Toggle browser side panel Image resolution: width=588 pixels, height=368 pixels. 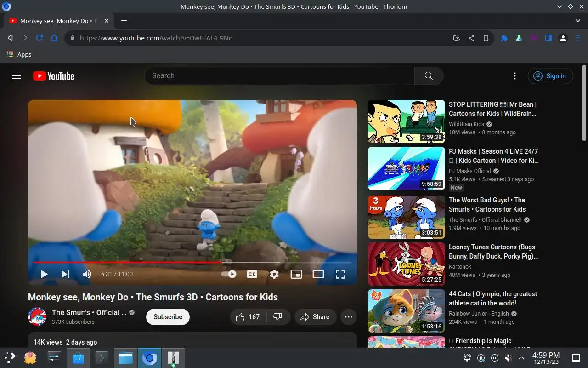click(x=548, y=38)
